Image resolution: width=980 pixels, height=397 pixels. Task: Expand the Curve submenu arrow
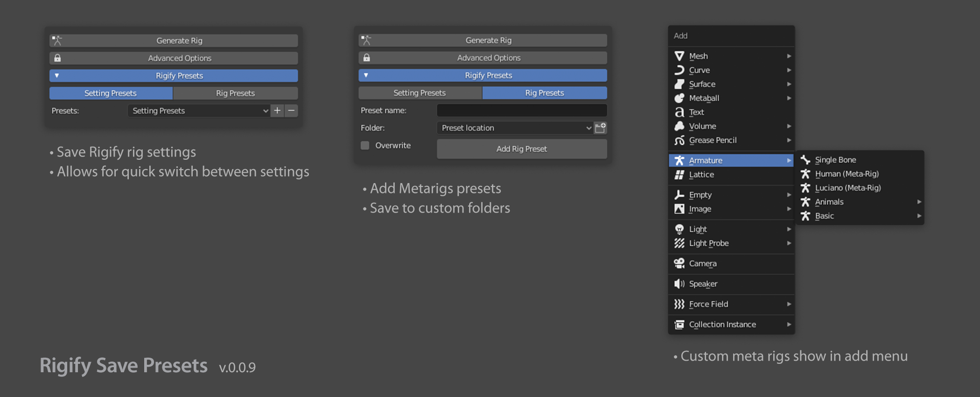(x=789, y=70)
